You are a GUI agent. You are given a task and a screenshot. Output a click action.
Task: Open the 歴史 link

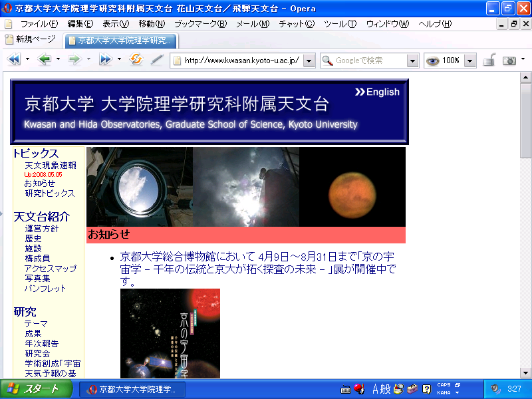point(33,239)
